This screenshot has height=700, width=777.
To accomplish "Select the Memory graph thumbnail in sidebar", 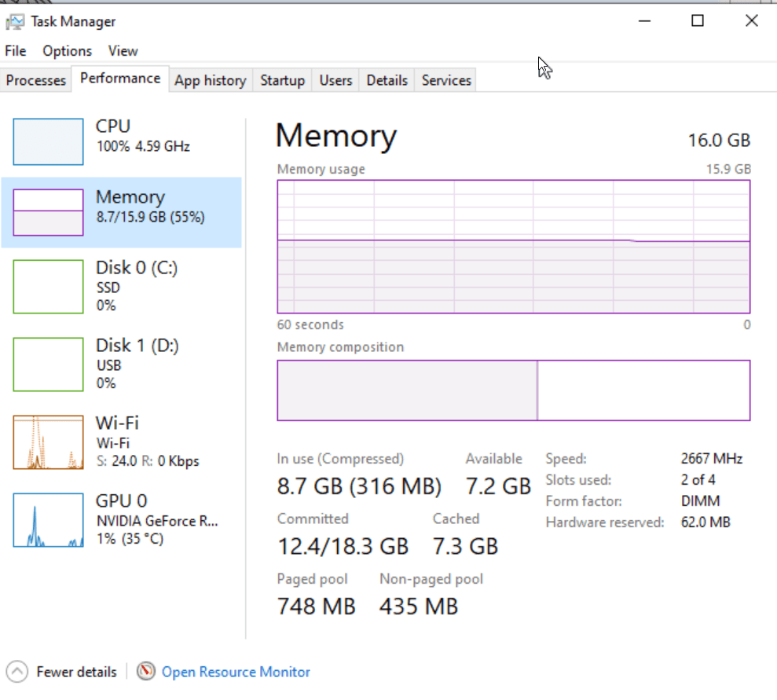I will pyautogui.click(x=48, y=212).
